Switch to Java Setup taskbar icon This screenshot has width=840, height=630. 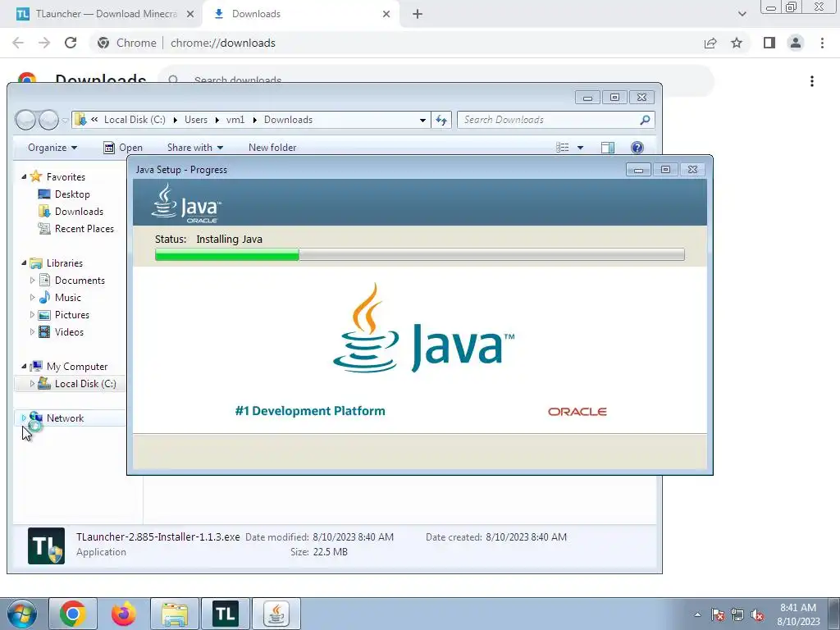(x=276, y=614)
